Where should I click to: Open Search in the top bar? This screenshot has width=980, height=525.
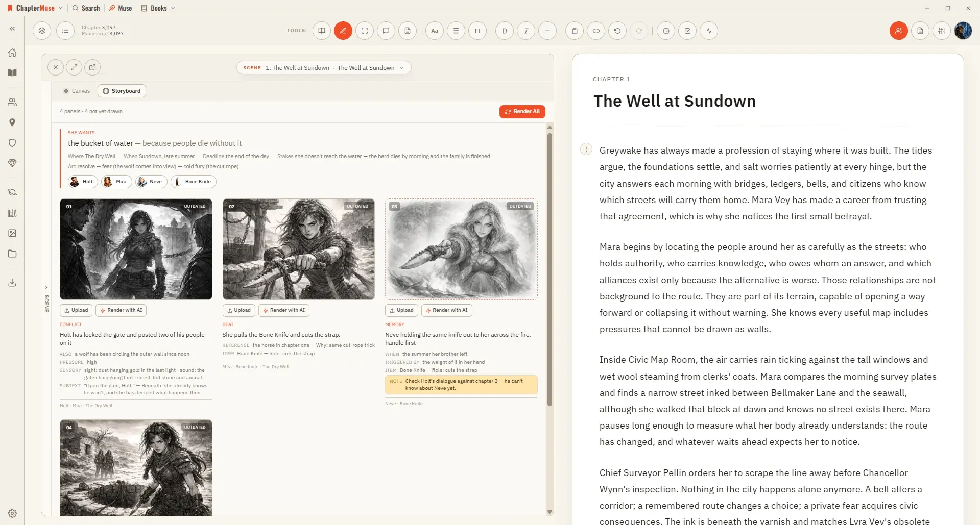86,8
